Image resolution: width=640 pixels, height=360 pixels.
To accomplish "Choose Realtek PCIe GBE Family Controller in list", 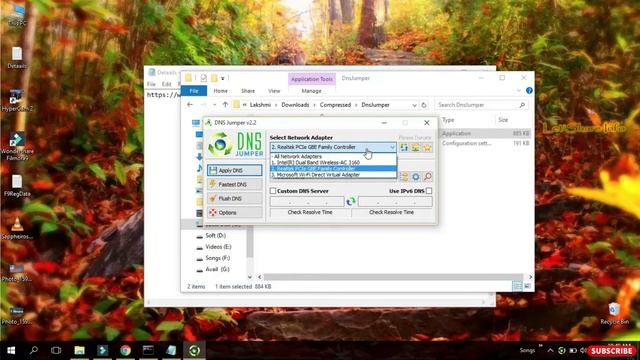I will [333, 169].
